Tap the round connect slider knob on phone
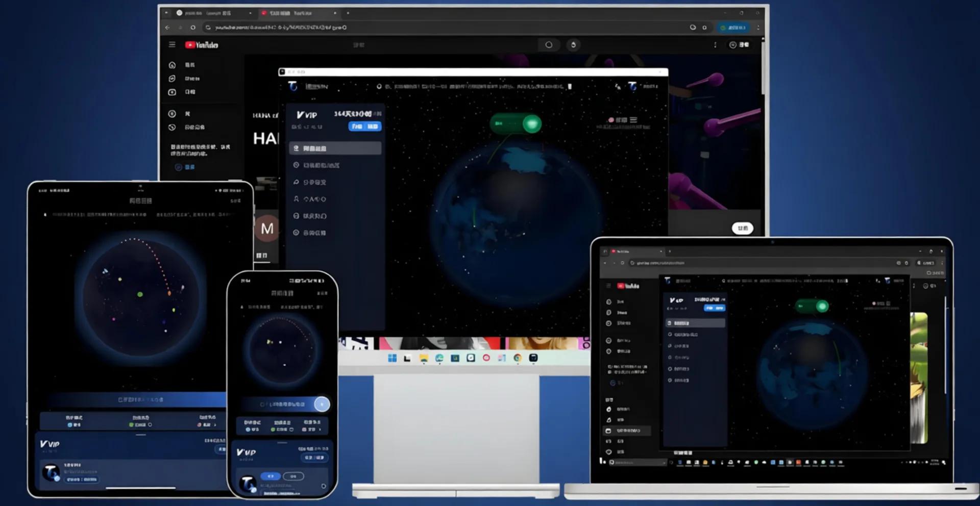 322,404
